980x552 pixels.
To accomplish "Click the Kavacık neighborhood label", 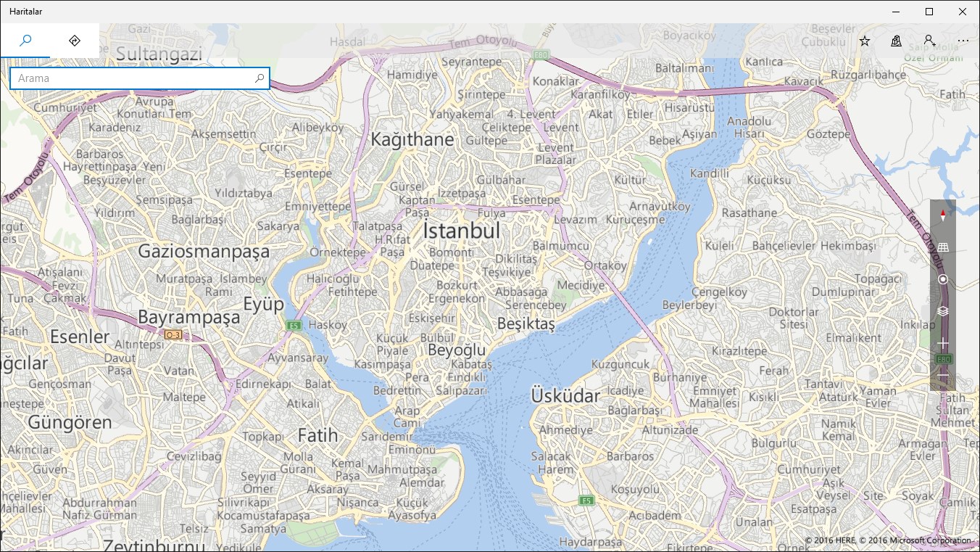I will point(805,82).
